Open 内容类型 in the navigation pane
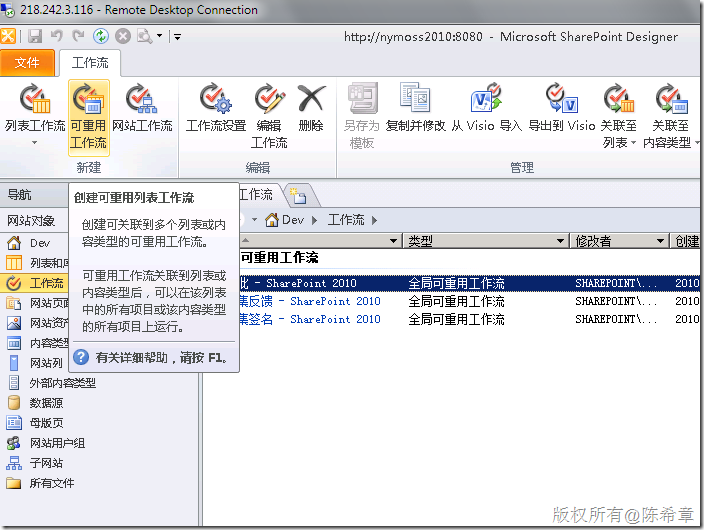This screenshot has width=704, height=530. [34, 343]
